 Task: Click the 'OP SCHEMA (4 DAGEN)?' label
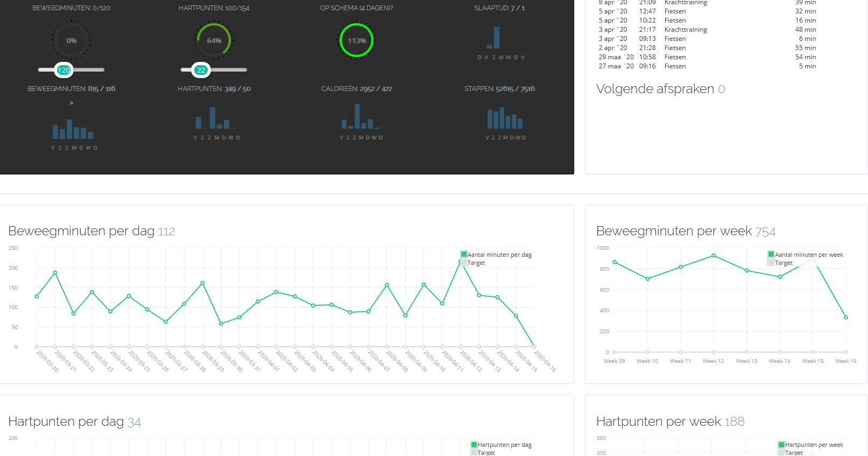357,8
